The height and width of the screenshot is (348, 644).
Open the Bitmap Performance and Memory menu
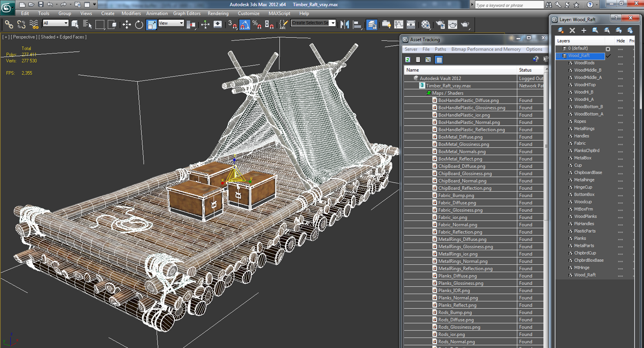[x=486, y=49]
